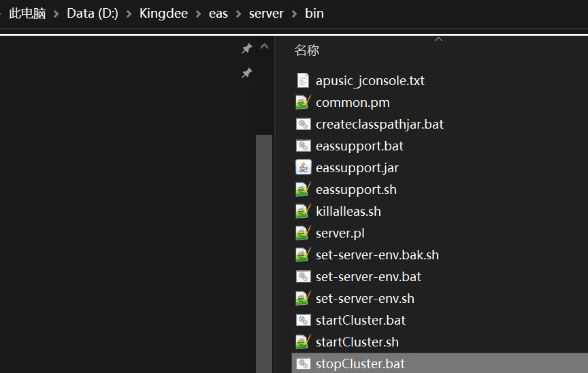The image size is (588, 373).
Task: Select the eassupport.bat file name
Action: [x=359, y=146]
